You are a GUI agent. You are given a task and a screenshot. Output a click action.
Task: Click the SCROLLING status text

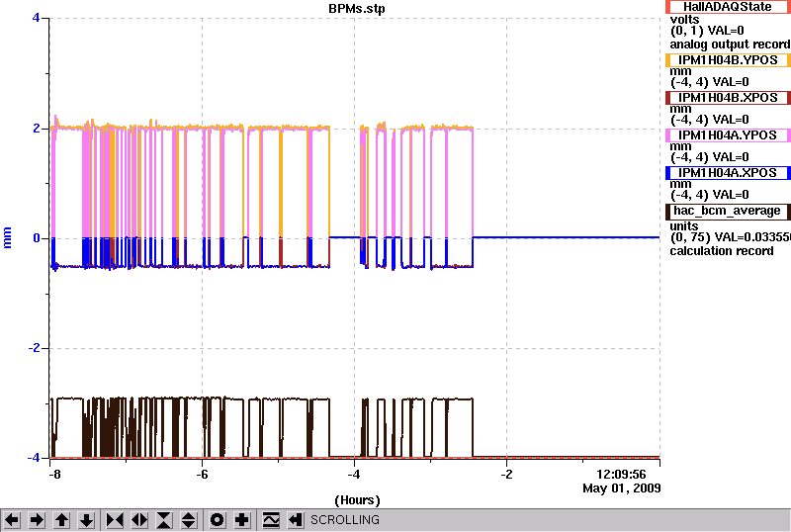(x=345, y=520)
